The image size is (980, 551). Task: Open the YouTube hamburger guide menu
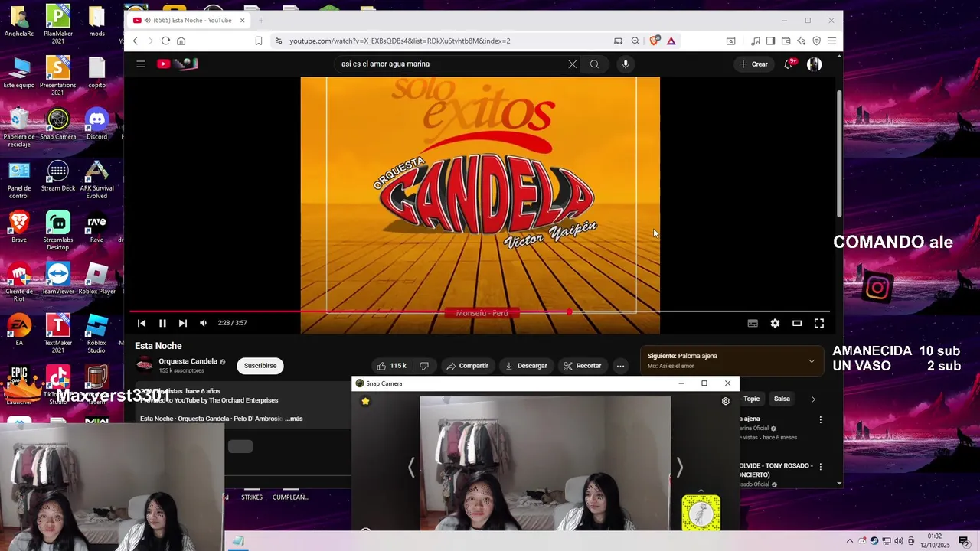tap(141, 64)
